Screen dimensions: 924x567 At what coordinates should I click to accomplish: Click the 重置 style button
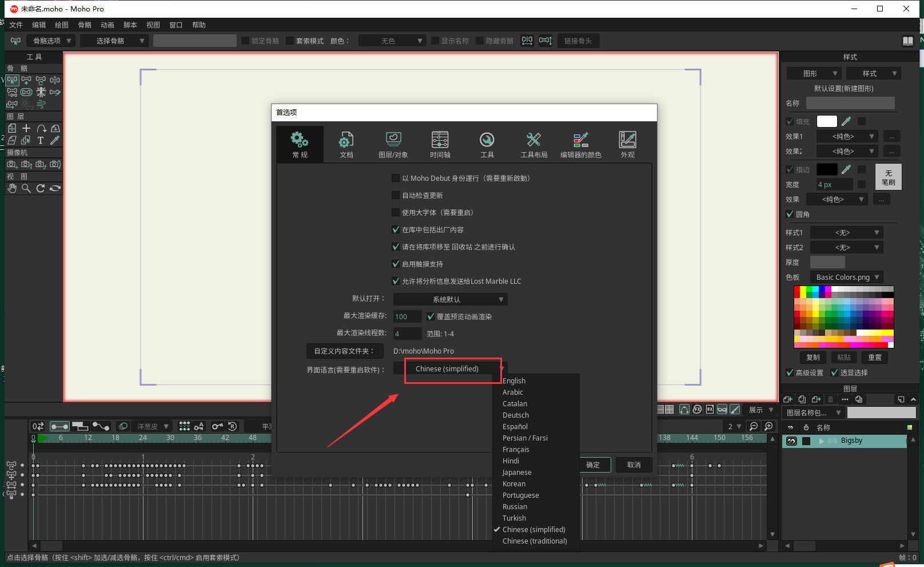tap(875, 357)
